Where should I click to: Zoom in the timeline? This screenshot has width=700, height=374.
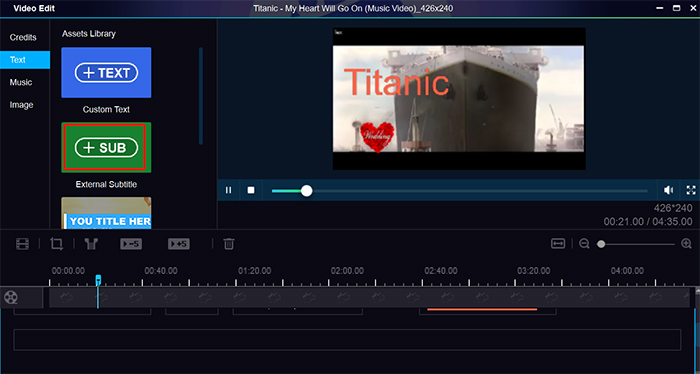pyautogui.click(x=687, y=244)
